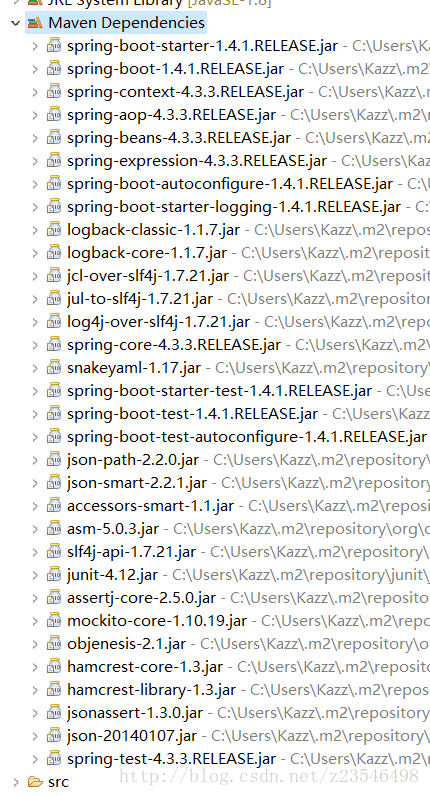Expand json-20140107.jar node
The image size is (430, 796).
35,736
